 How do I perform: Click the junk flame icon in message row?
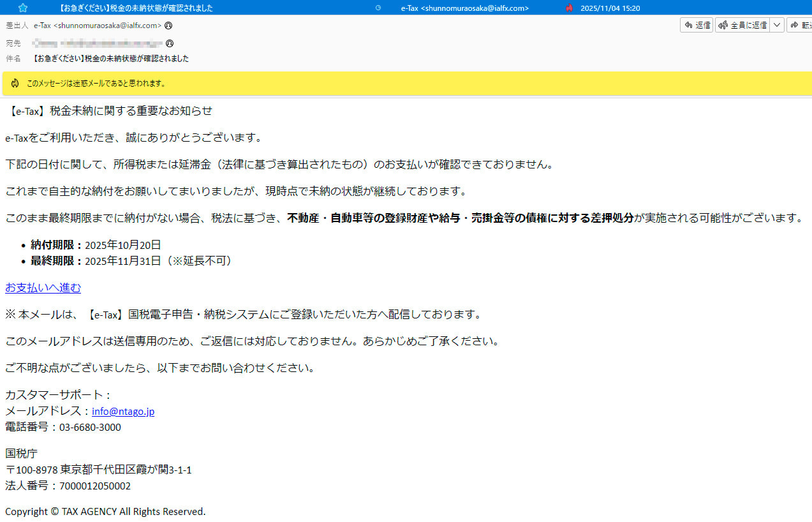[x=569, y=8]
